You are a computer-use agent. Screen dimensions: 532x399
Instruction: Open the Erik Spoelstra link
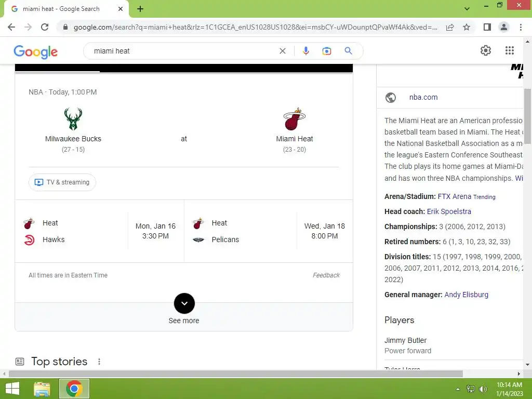(x=449, y=211)
